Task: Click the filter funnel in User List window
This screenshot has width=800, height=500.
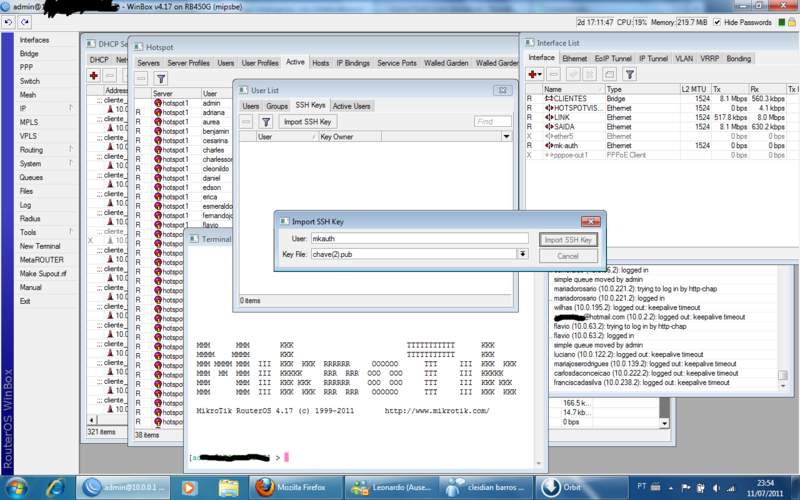Action: [x=266, y=122]
